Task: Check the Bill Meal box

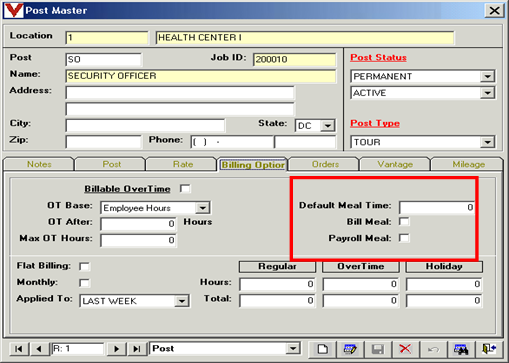Action: point(404,221)
